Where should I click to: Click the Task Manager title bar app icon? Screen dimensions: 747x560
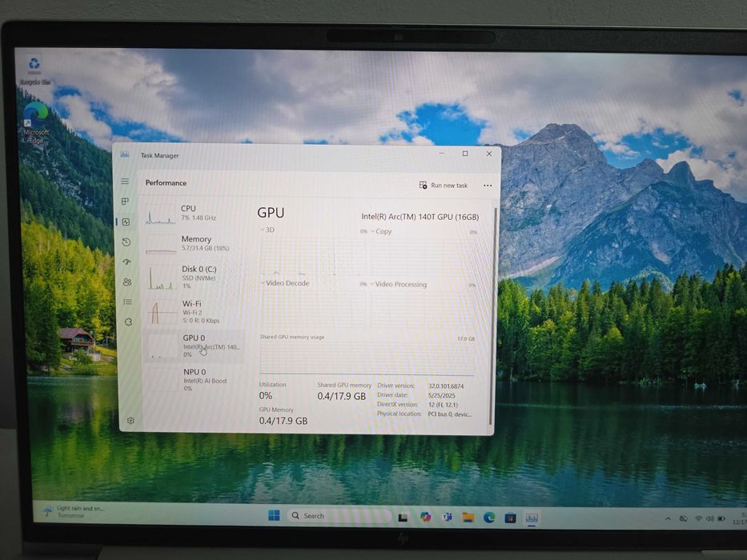pos(125,154)
